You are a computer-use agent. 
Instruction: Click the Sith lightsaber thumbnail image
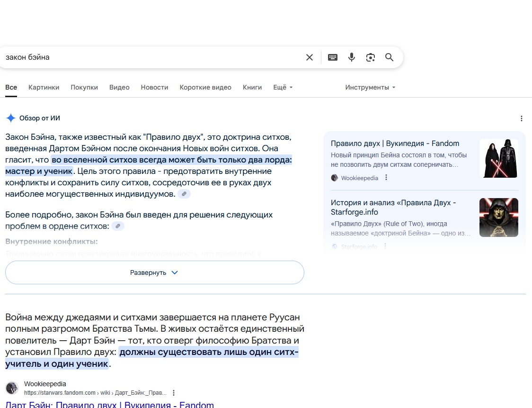click(499, 158)
